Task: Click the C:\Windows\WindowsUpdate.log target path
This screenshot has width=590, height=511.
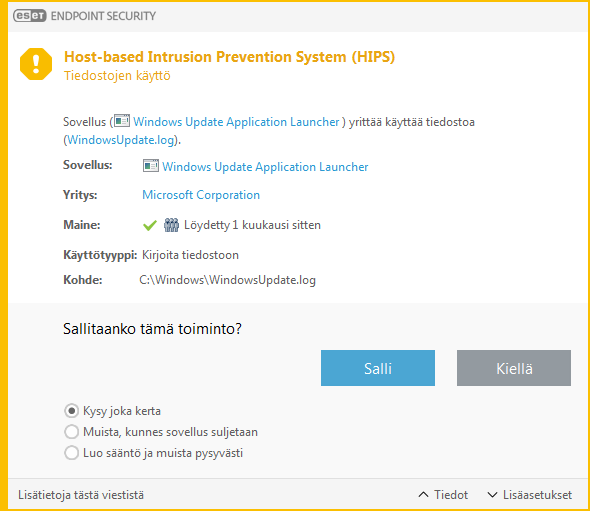Action: click(228, 280)
